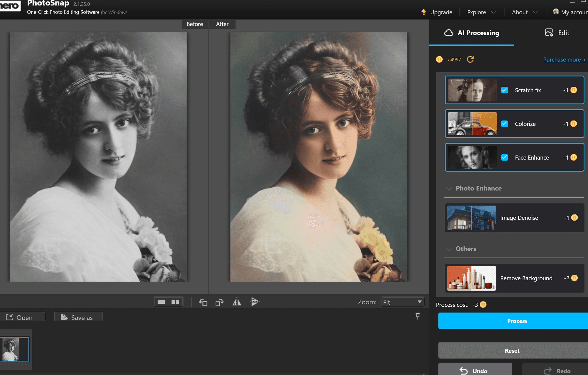Screen dimensions: 588x375
Task: Select the rotate left icon
Action: click(x=204, y=302)
